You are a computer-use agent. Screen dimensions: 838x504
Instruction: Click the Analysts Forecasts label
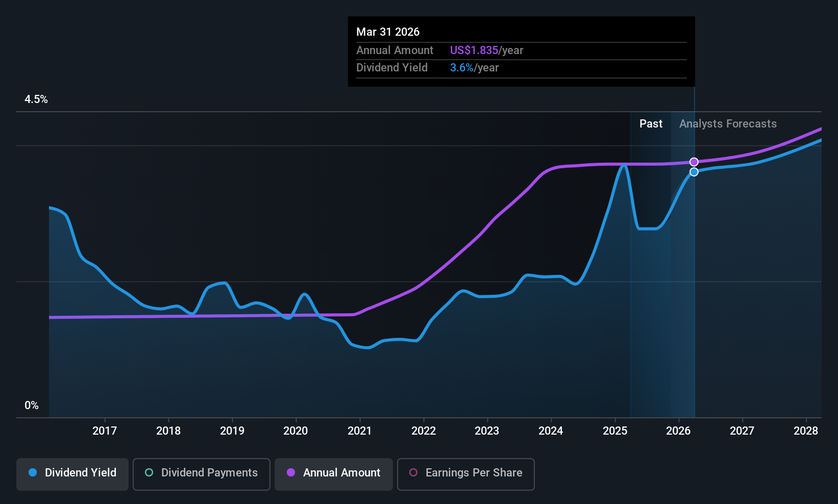coord(728,124)
